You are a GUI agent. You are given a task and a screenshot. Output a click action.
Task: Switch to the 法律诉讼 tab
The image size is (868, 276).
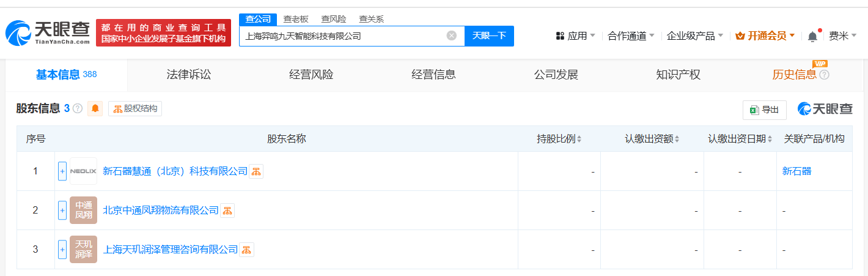coord(189,75)
